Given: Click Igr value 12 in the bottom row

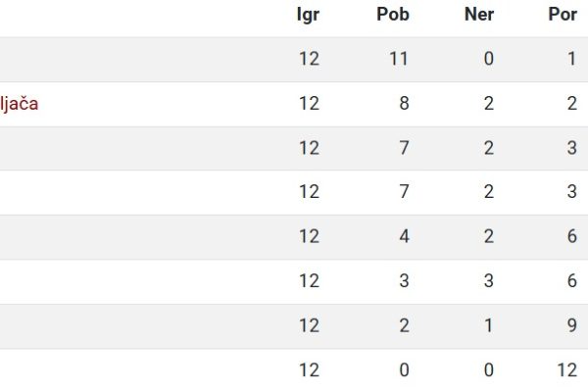Looking at the screenshot, I should click(310, 370).
